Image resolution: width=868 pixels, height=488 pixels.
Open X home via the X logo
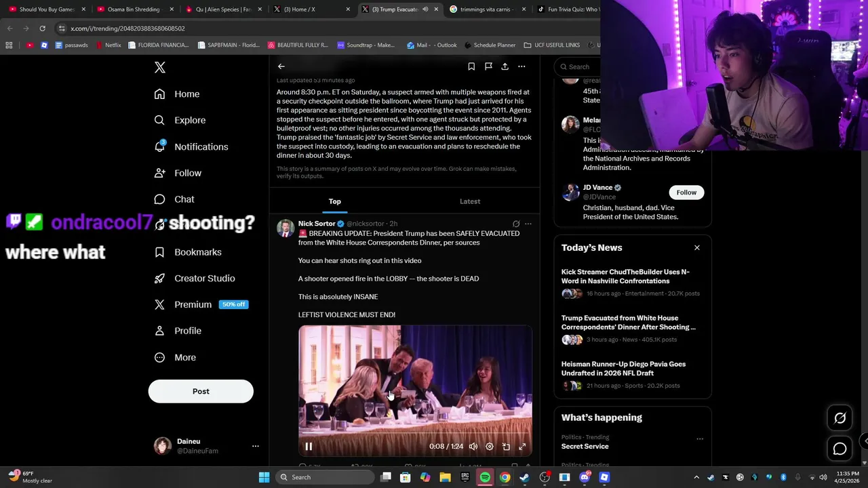pos(160,67)
